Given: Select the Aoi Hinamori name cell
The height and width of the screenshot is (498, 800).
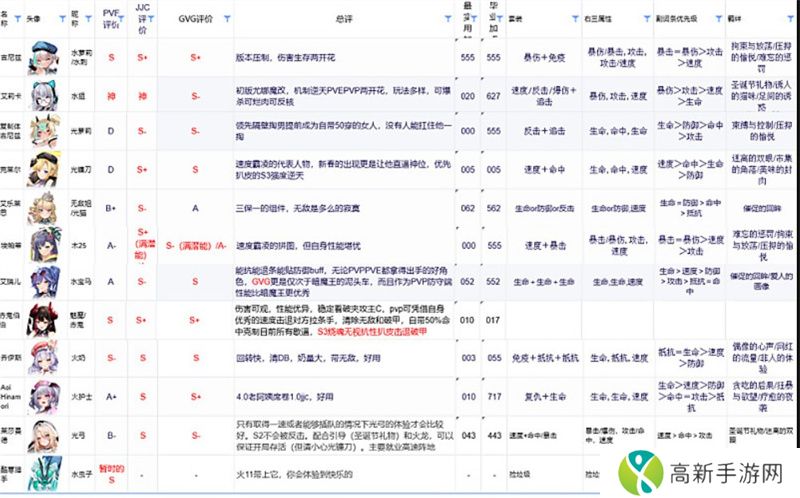Looking at the screenshot, I should (x=12, y=396).
